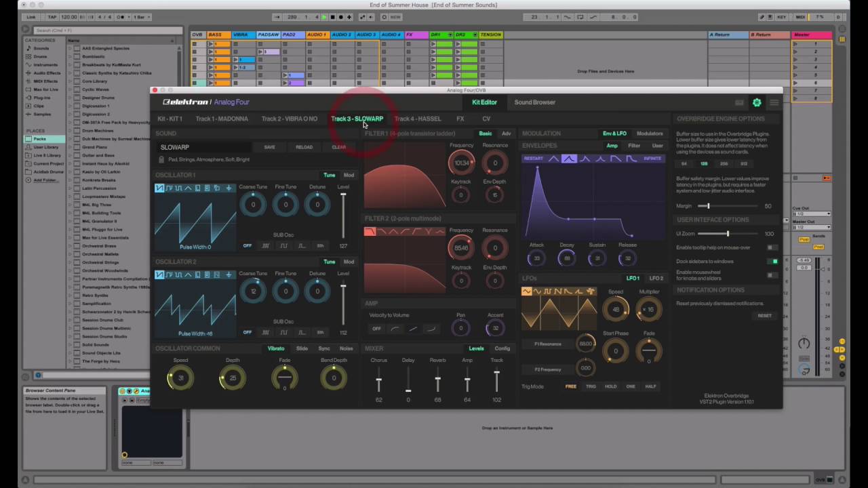868x488 pixels.
Task: Expand Designer Drums pack
Action: click(70, 98)
